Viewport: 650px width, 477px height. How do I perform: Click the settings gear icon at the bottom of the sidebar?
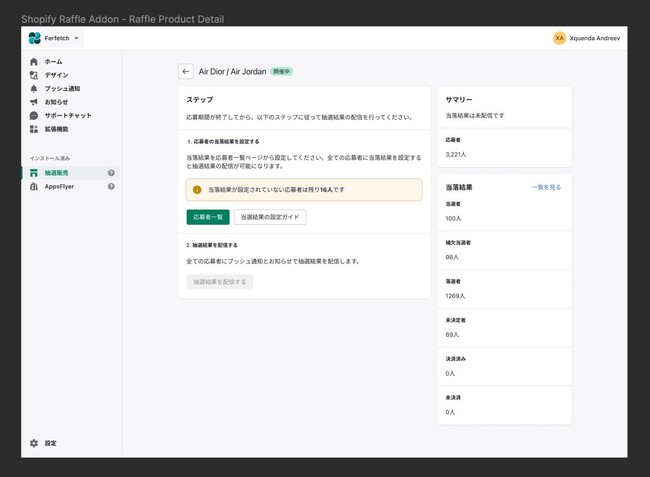34,443
